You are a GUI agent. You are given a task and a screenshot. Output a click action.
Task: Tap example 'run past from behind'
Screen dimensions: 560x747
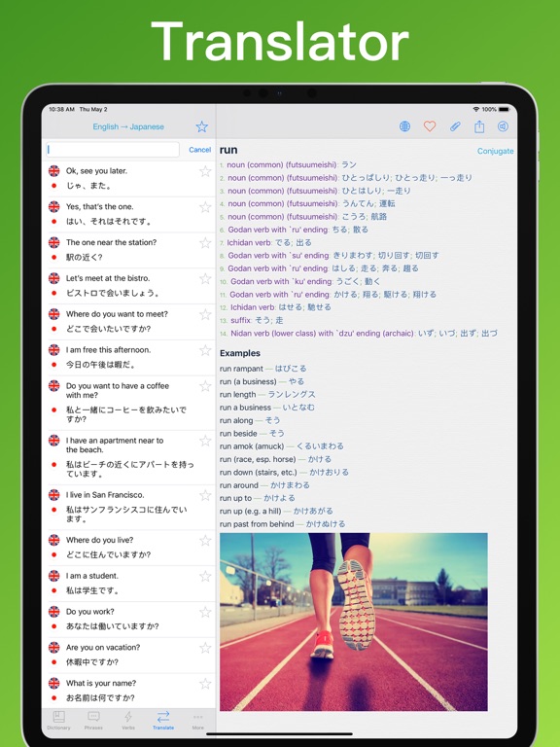(282, 524)
